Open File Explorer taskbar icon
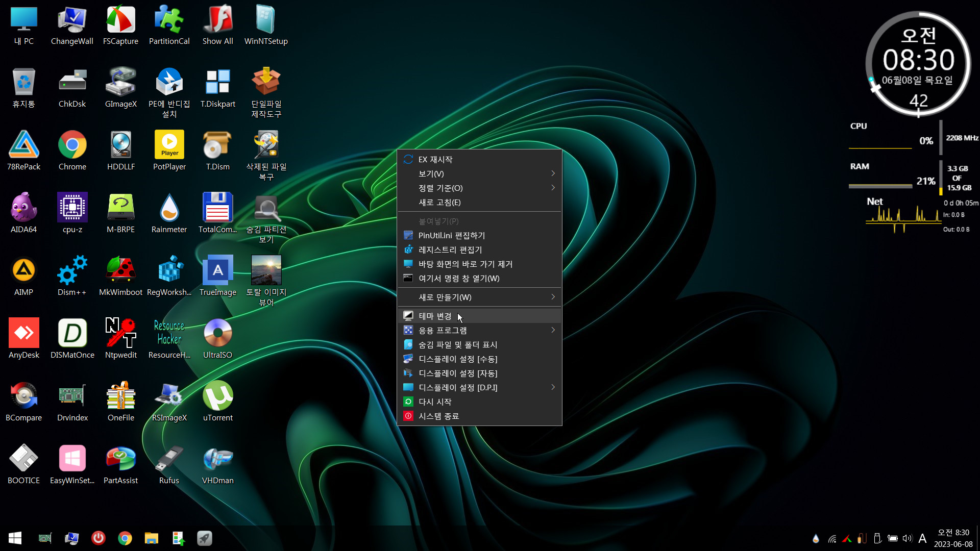 click(x=152, y=538)
